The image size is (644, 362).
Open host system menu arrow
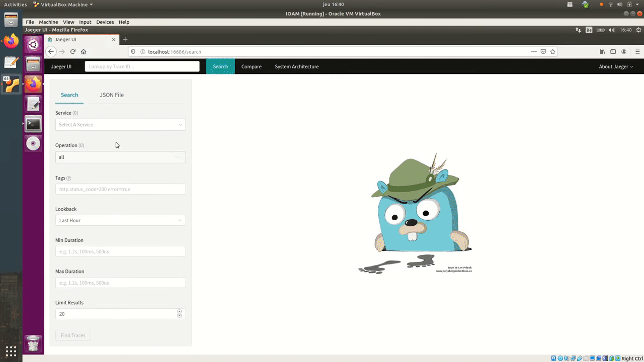tap(637, 5)
